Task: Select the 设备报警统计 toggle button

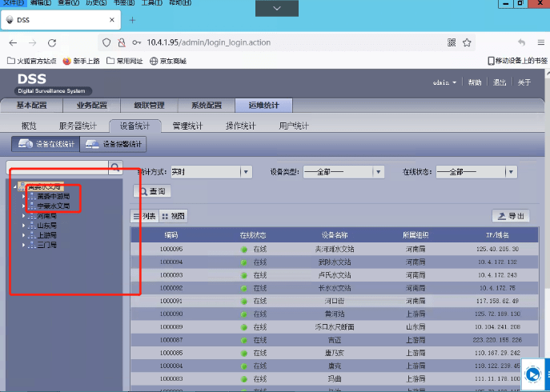Action: pyautogui.click(x=114, y=145)
